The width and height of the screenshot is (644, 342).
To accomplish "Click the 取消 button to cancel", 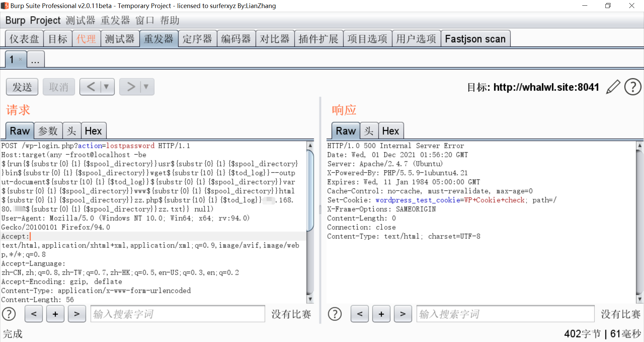I will point(59,87).
